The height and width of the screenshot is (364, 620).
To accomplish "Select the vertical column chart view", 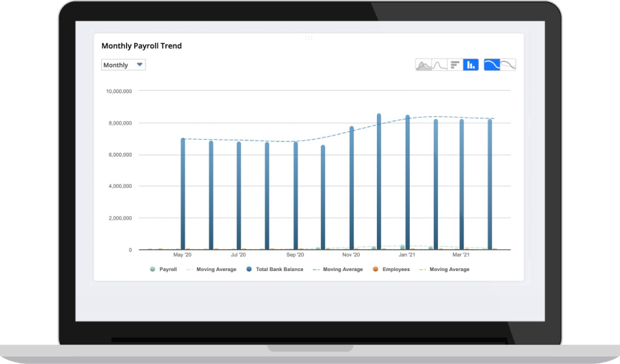I will (471, 65).
